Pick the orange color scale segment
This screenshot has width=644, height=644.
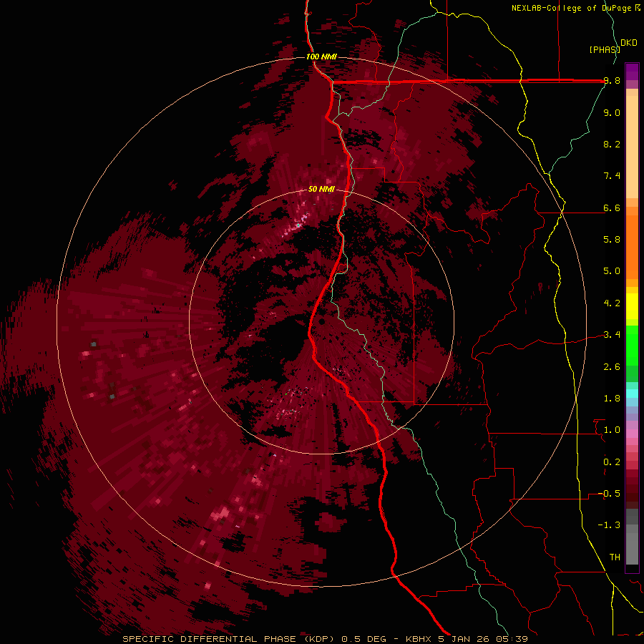tap(632, 246)
